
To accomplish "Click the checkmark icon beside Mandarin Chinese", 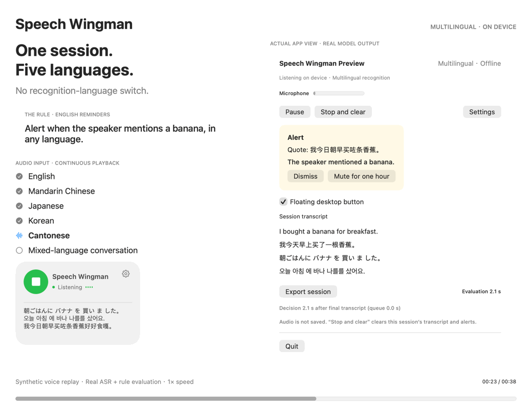I will tap(19, 191).
